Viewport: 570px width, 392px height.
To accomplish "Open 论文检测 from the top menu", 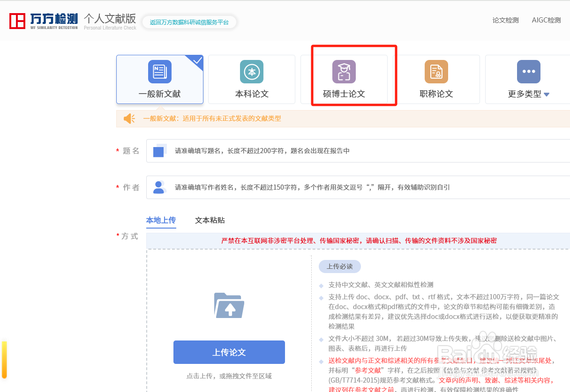I will (x=505, y=20).
